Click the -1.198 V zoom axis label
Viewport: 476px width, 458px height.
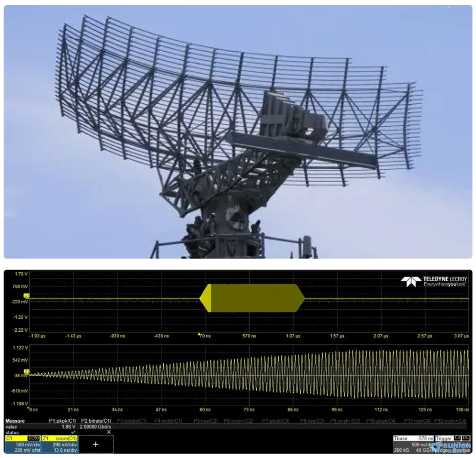(19, 404)
